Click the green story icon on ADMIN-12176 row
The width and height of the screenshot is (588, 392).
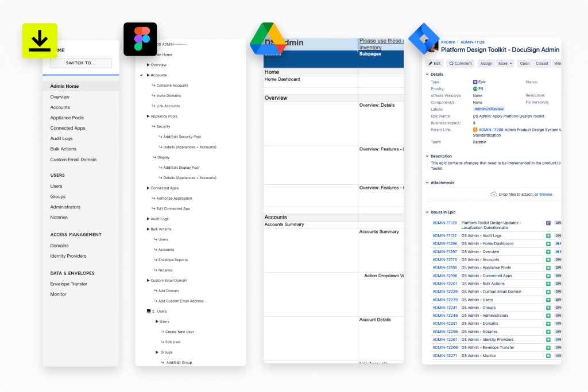[x=548, y=260]
